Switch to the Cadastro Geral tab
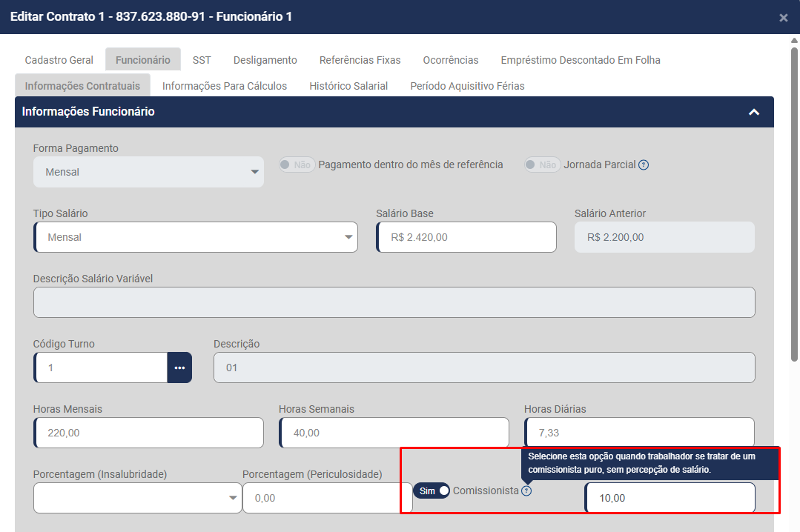 click(59, 60)
